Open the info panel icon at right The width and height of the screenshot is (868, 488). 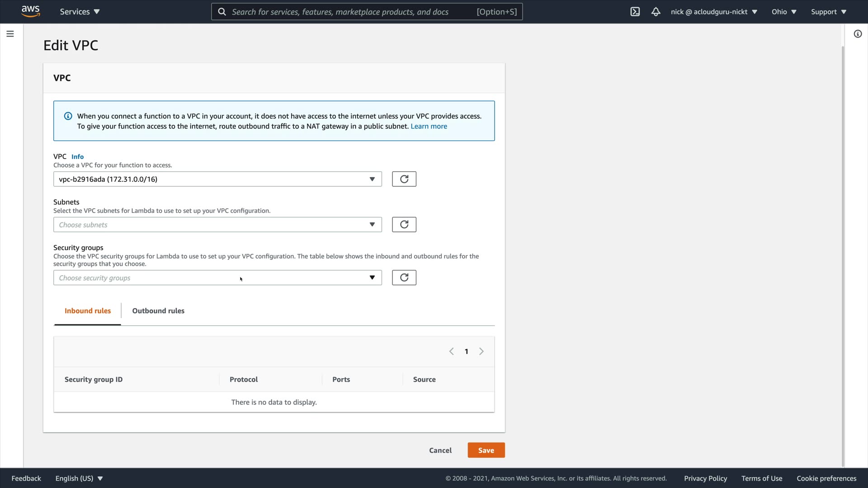[858, 34]
